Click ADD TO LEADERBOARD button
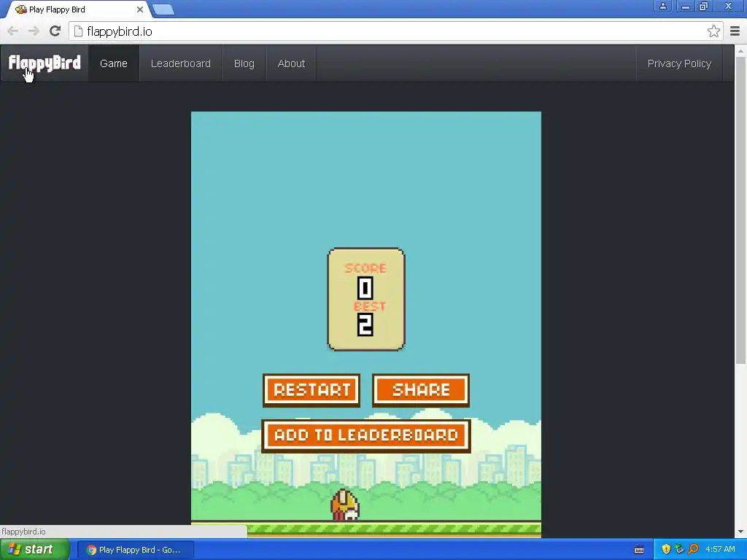This screenshot has width=747, height=560. [366, 436]
